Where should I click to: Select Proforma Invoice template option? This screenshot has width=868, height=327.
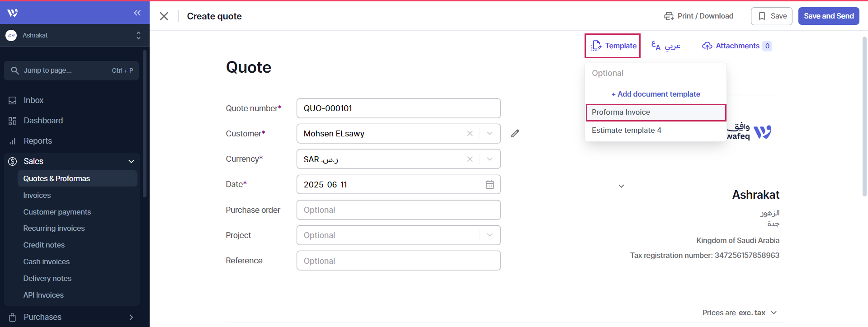tap(656, 112)
